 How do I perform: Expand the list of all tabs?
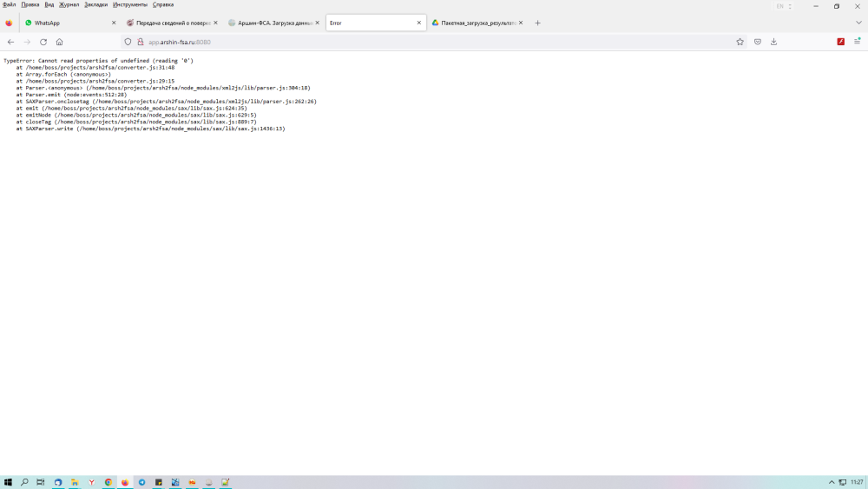click(x=858, y=23)
